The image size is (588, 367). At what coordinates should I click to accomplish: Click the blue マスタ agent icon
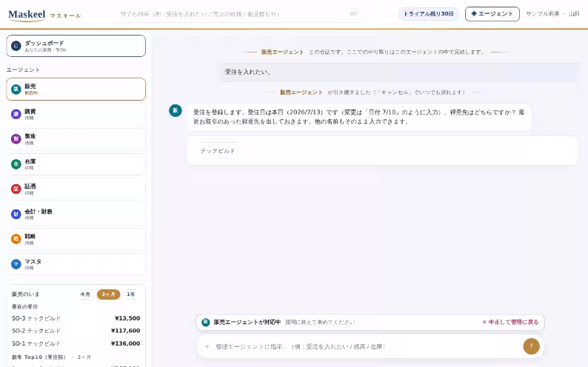[16, 264]
